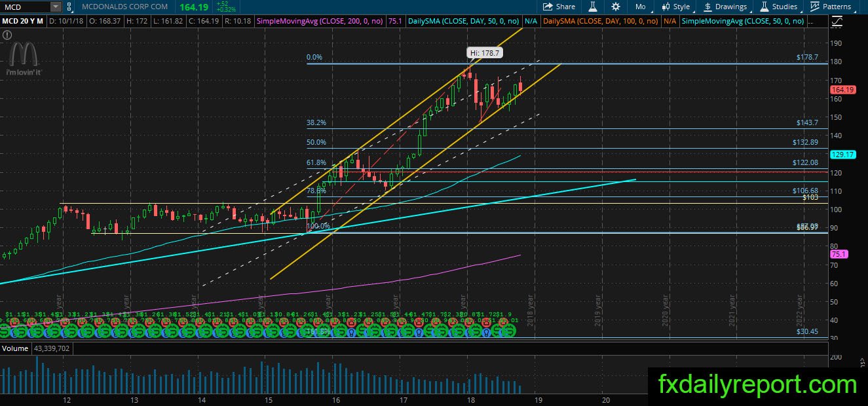Open the symbol selector dropdown arrow

[56, 7]
